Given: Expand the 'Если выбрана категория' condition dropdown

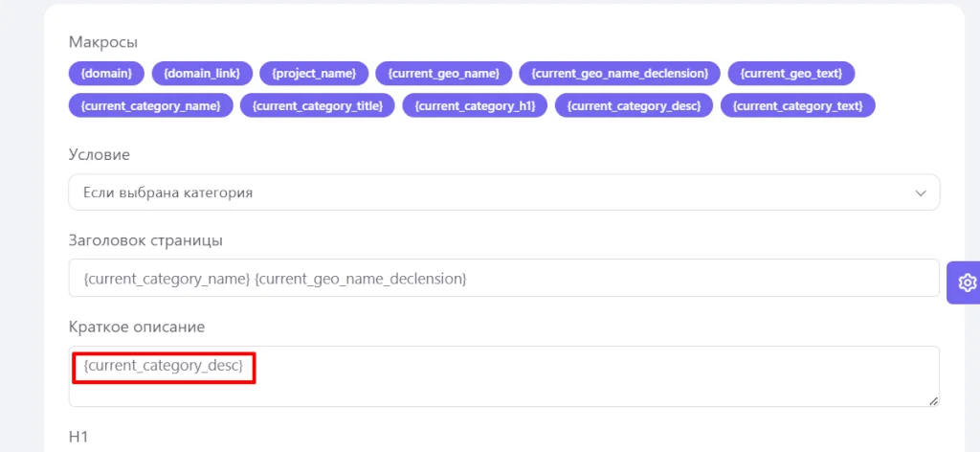Looking at the screenshot, I should pos(503,192).
